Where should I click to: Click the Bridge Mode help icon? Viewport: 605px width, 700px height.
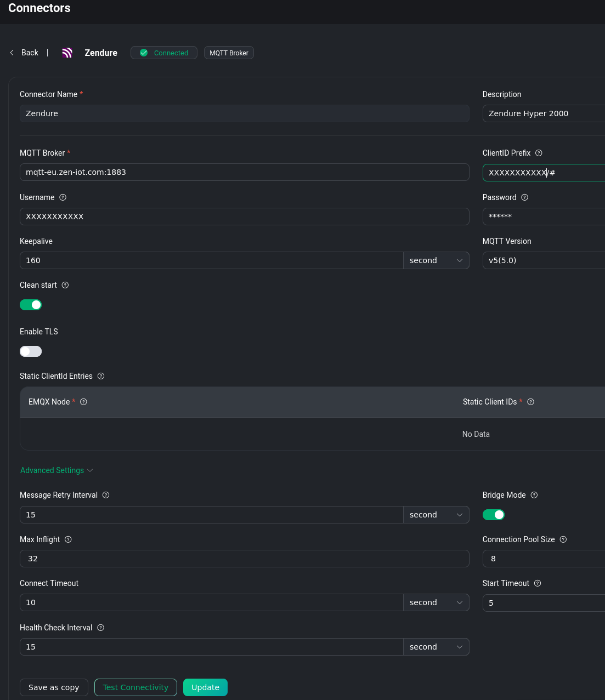[x=534, y=495]
